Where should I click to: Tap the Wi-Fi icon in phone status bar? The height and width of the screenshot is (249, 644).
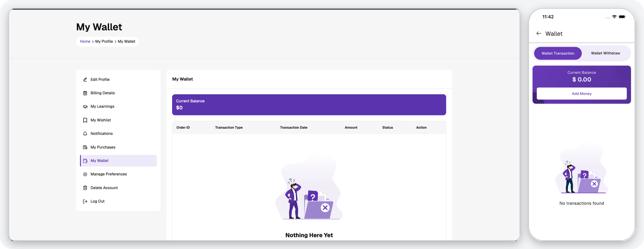coord(614,16)
